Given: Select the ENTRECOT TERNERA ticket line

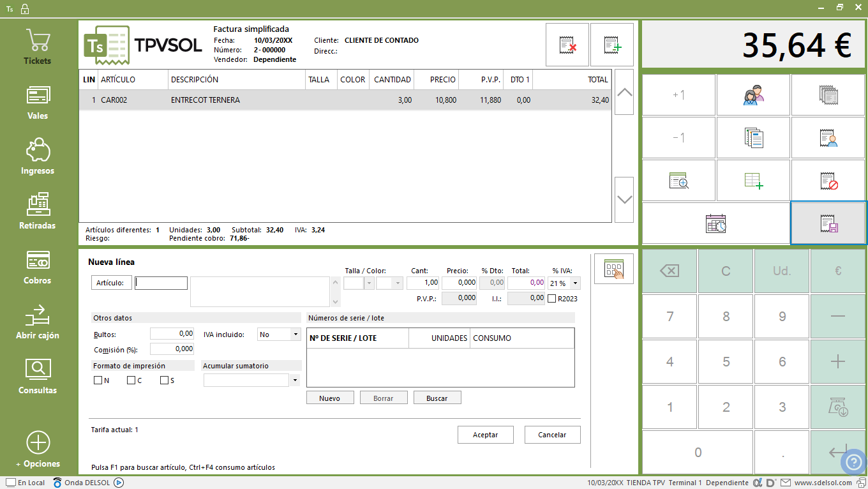Looking at the screenshot, I should (x=345, y=100).
